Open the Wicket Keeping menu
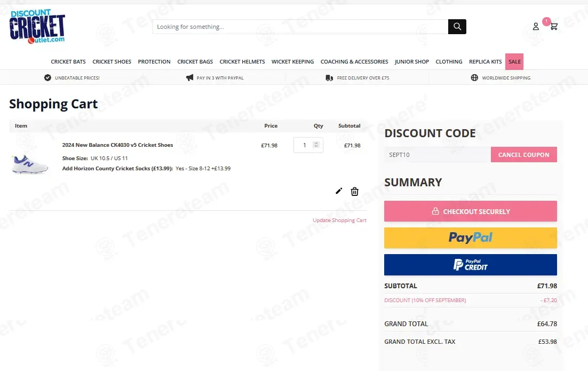Viewport: 588px width, 371px height. [292, 62]
